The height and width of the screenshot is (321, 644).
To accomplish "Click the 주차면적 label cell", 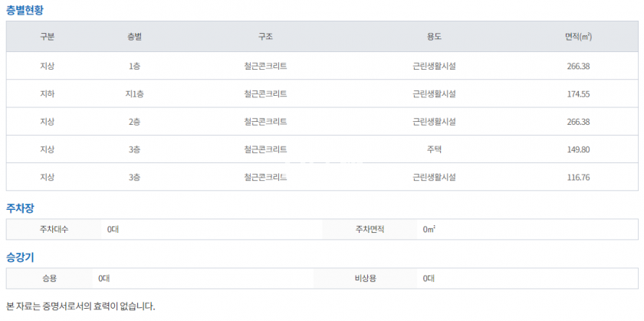I will tap(370, 229).
